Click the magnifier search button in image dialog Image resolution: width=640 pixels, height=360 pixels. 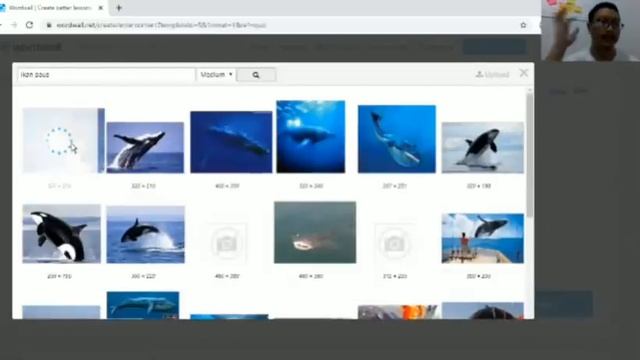256,75
